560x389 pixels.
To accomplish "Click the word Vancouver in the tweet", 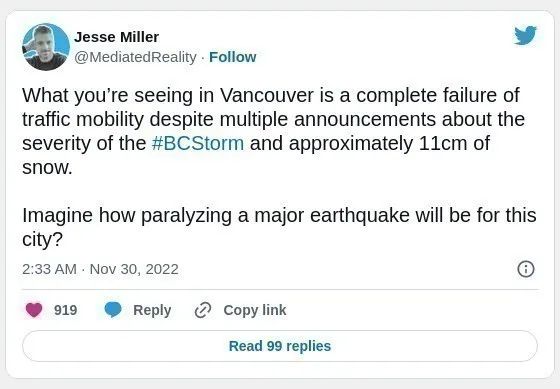I will (x=267, y=95).
